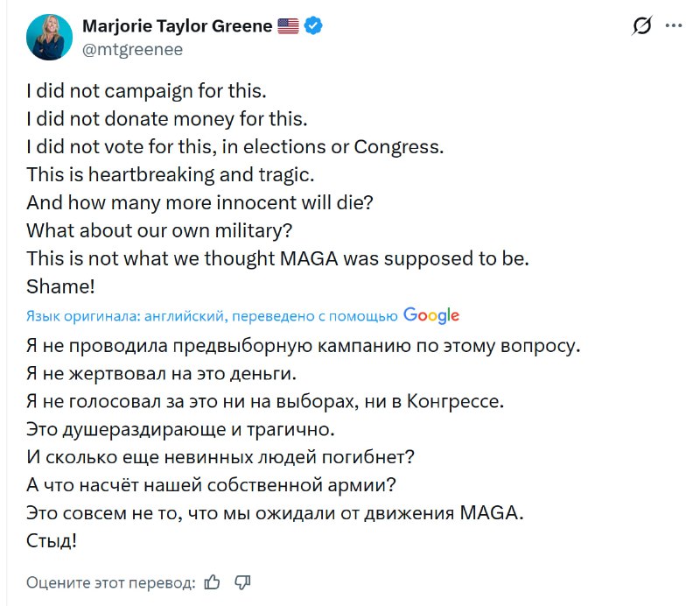Click the Russian word 'Стыд!'
Viewport: 700px width, 606px height.
coord(52,541)
